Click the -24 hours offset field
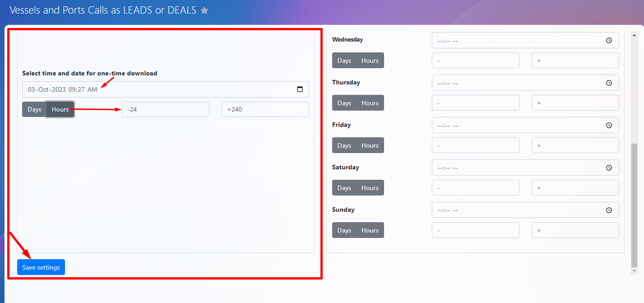Image resolution: width=644 pixels, height=303 pixels. [165, 109]
